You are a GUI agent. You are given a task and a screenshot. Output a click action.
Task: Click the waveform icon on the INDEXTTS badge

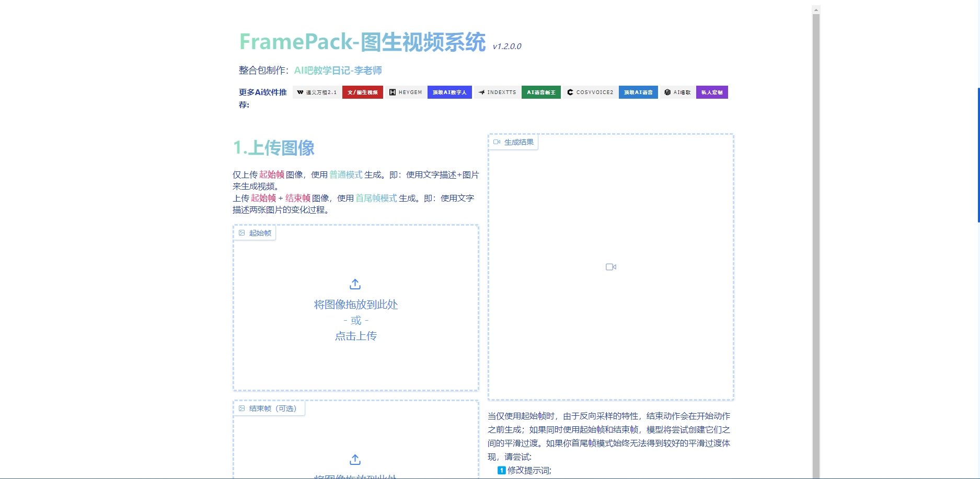click(481, 92)
